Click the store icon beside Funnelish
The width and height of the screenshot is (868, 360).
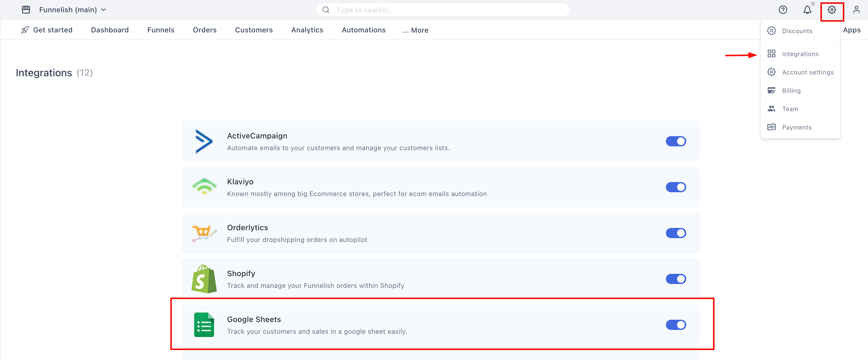tap(26, 10)
